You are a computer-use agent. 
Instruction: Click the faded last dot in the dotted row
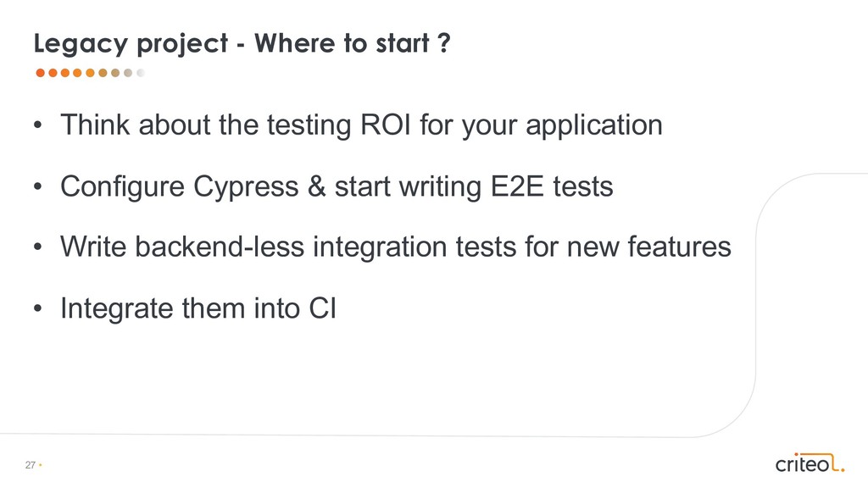tap(141, 73)
